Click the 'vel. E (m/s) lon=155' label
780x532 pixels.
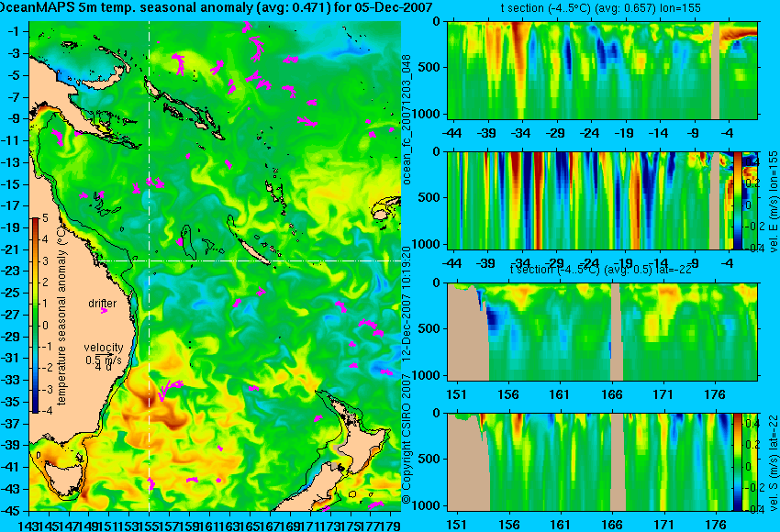tap(773, 202)
